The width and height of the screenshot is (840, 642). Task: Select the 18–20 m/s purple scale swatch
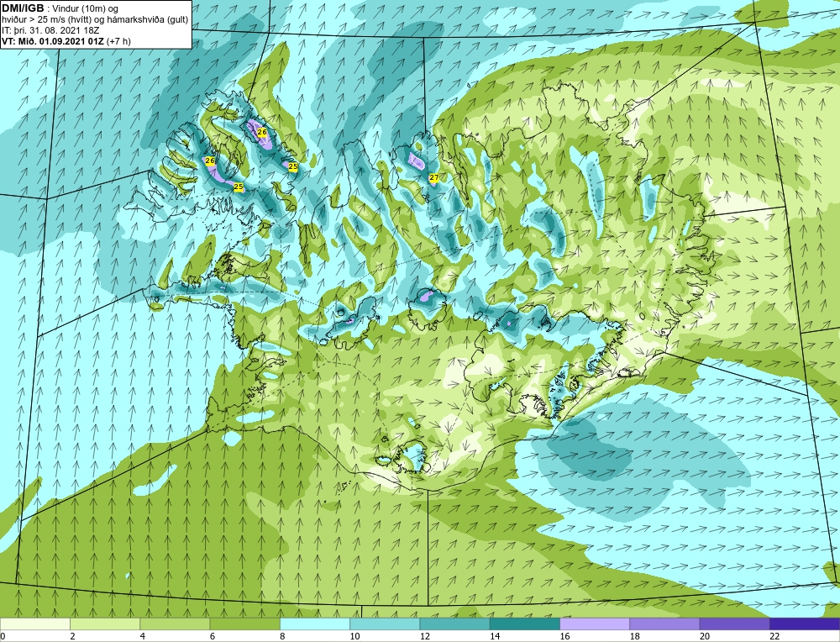pyautogui.click(x=664, y=624)
